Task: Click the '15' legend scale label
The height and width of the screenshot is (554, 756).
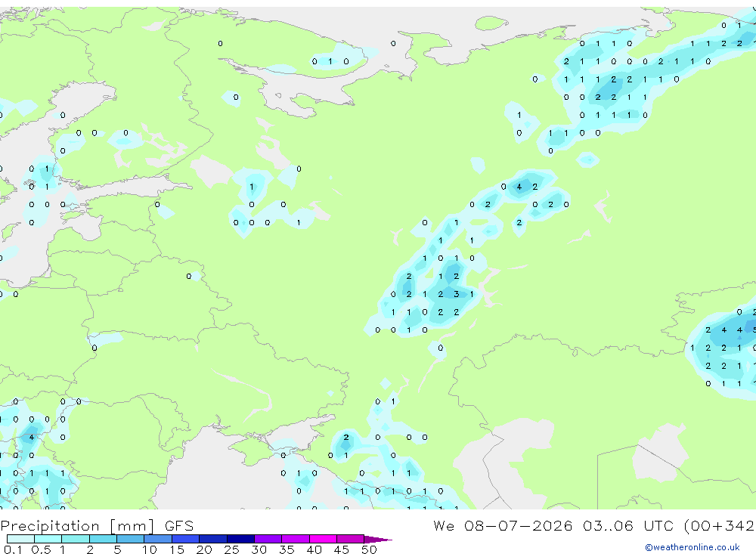Action: 177,549
